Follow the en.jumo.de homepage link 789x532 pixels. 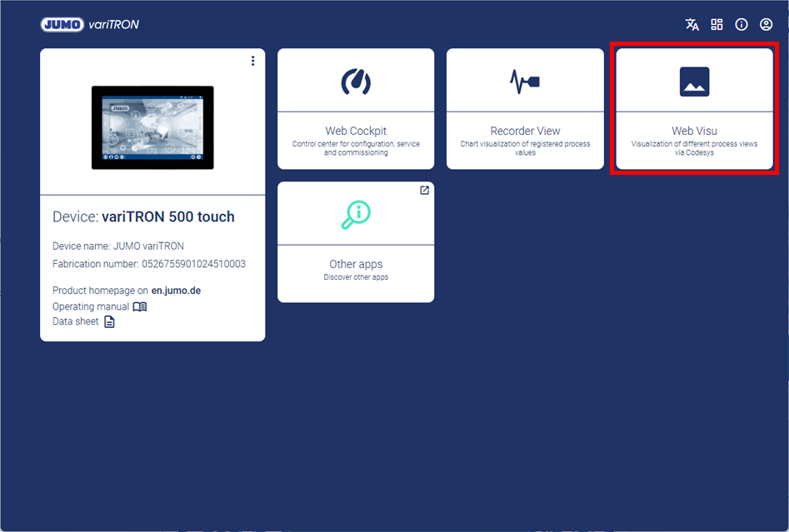pos(176,291)
